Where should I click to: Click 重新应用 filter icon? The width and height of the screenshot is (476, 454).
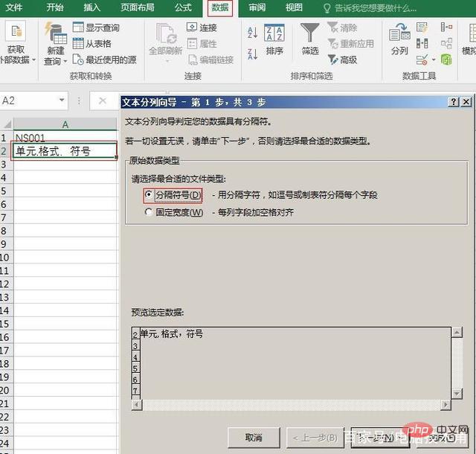[332, 44]
